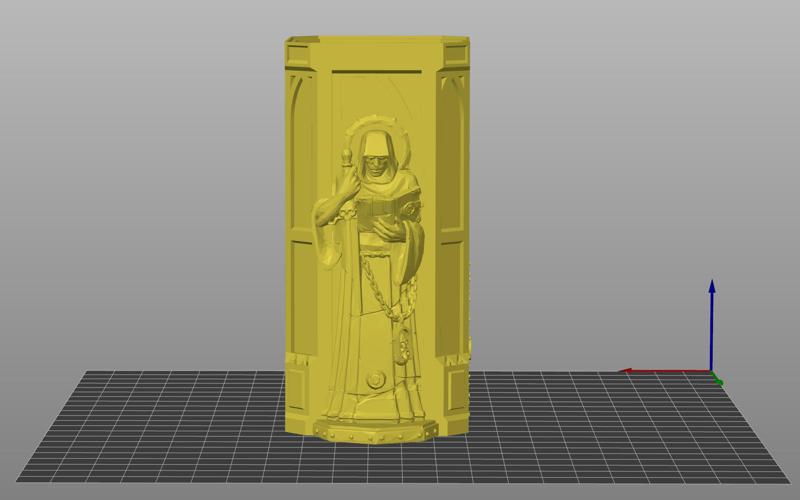Viewport: 800px width, 500px height.
Task: Select the yellow hooded statue model
Action: coord(377,240)
